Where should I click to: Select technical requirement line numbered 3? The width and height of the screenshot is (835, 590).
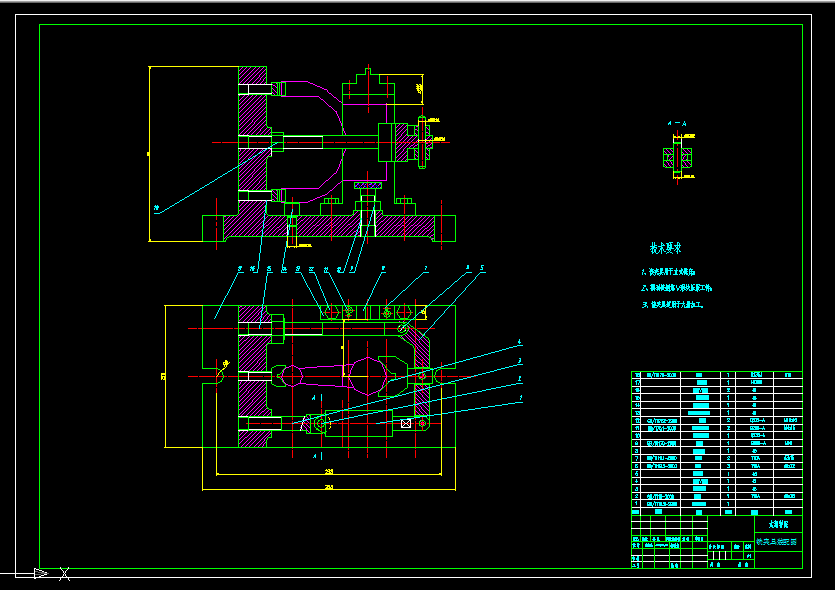point(673,305)
